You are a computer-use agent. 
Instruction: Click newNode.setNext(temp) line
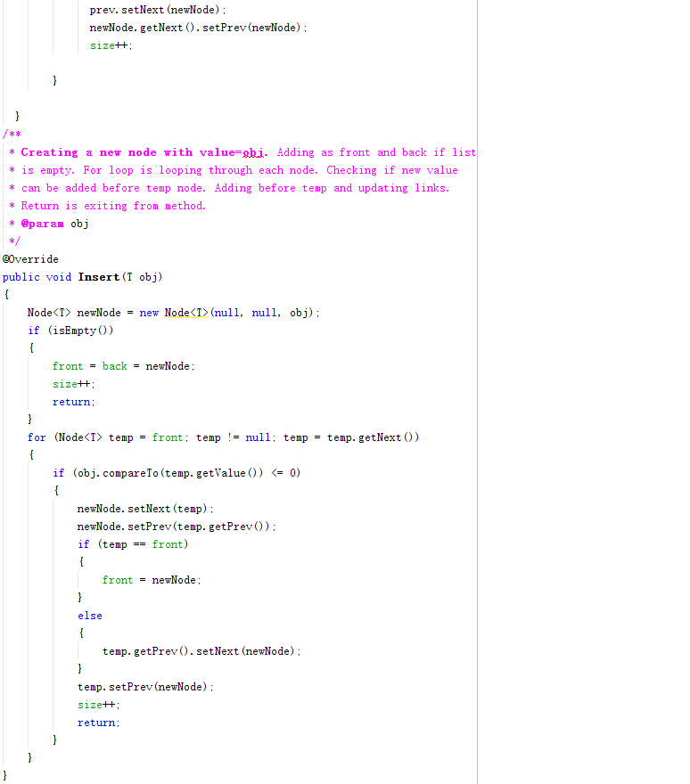coord(145,509)
